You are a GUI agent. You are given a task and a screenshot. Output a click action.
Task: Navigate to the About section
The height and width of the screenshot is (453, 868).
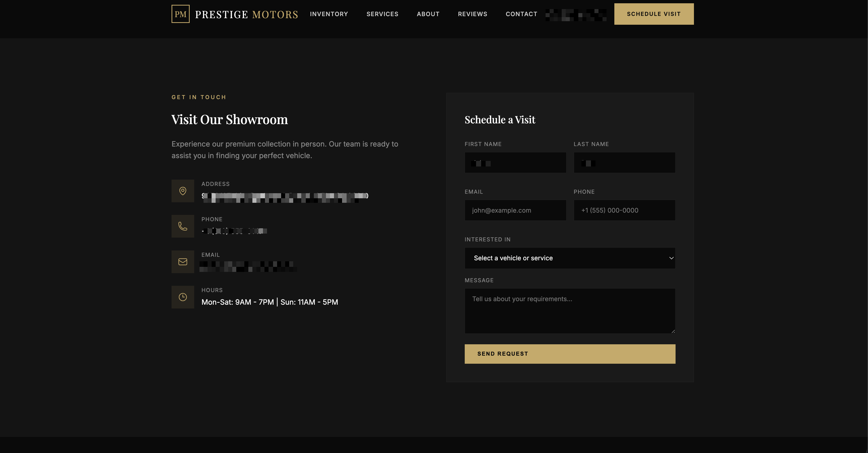pos(428,14)
